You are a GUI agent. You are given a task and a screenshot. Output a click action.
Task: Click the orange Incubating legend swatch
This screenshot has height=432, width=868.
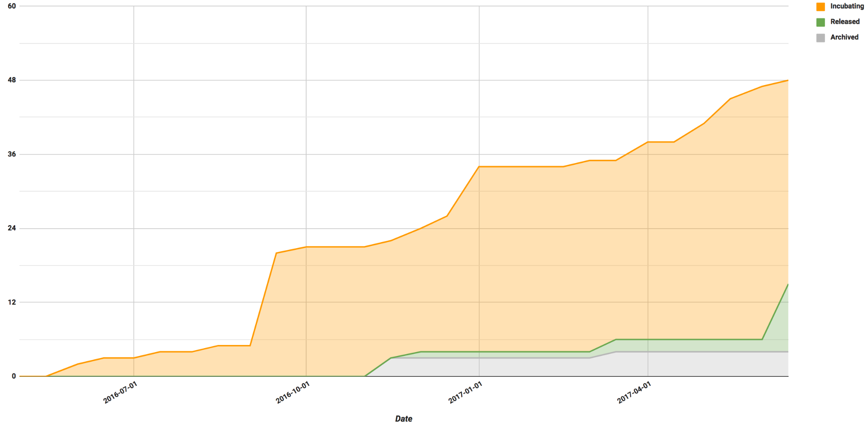coord(820,7)
